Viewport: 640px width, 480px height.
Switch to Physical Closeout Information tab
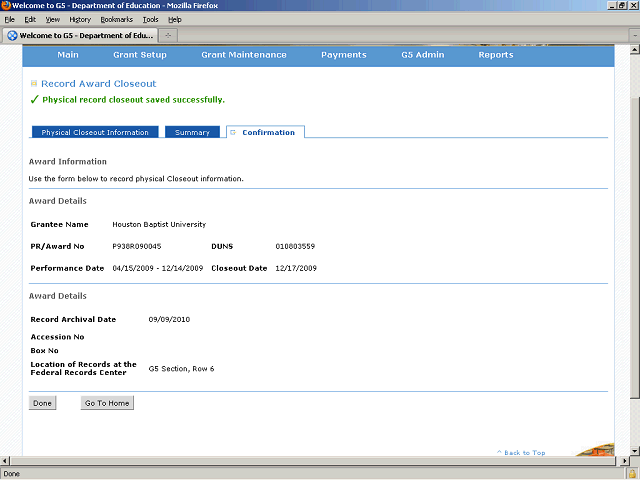[95, 132]
